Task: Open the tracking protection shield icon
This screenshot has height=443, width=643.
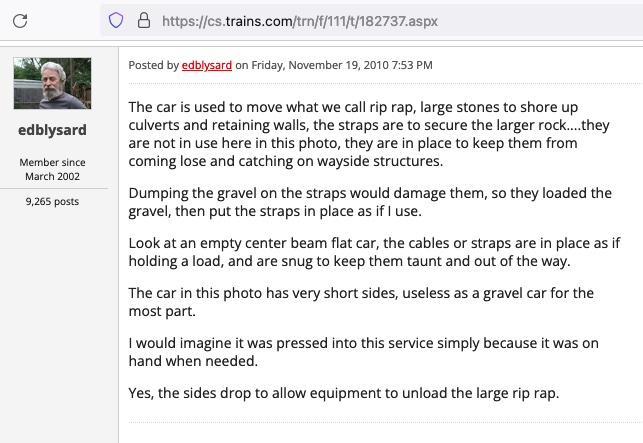Action: 116,20
